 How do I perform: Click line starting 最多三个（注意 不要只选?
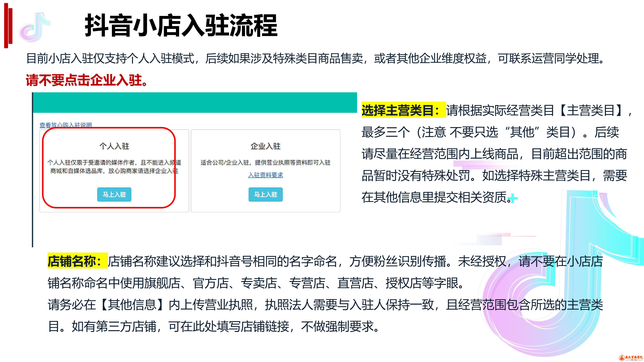[490, 132]
